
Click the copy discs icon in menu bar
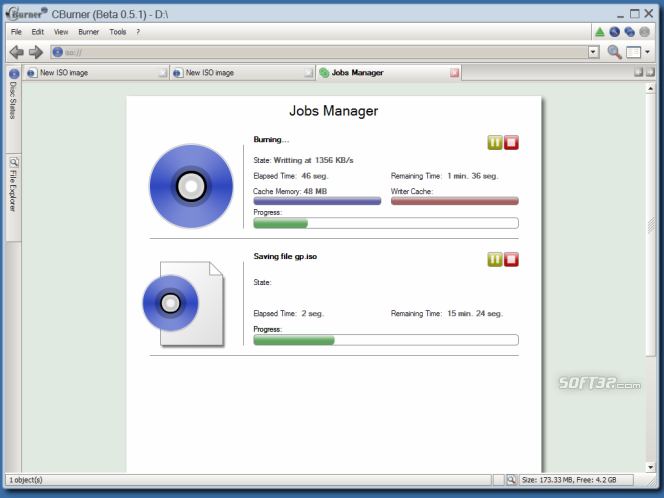coord(630,32)
